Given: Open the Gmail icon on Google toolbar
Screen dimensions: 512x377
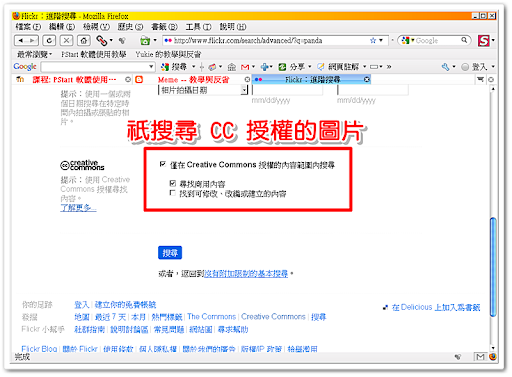Looking at the screenshot, I should pyautogui.click(x=245, y=67).
